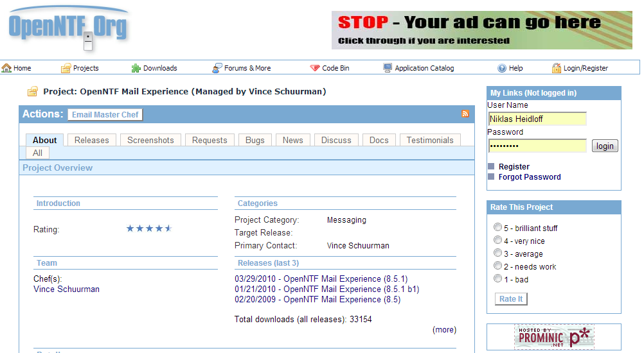
Task: Click the 'Project Overview' heading
Action: (57, 168)
